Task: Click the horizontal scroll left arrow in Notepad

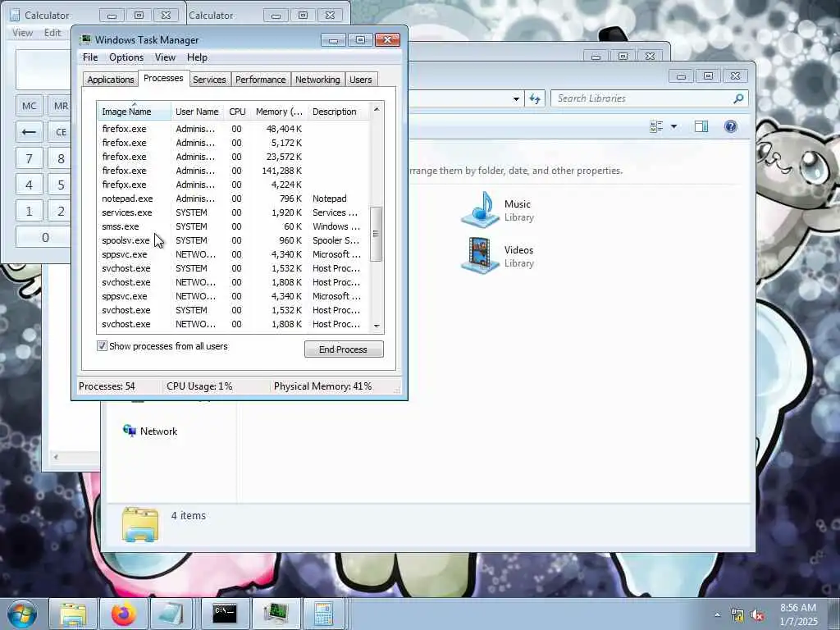Action: point(56,457)
